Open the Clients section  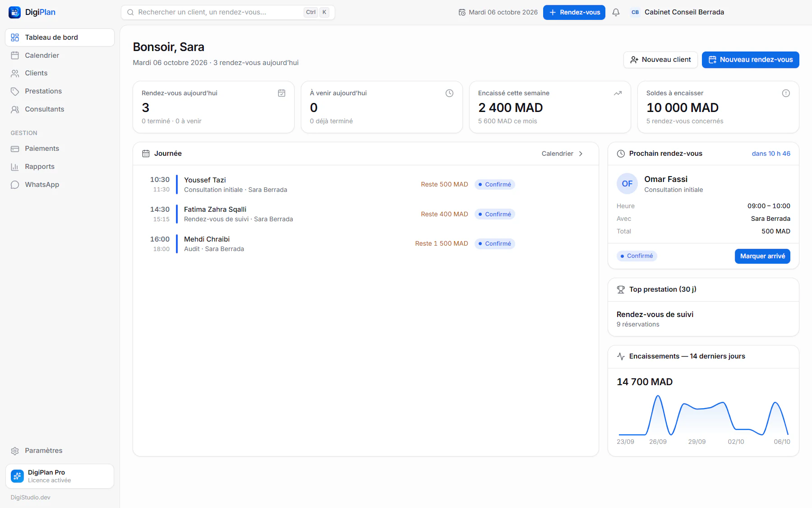tap(60, 73)
